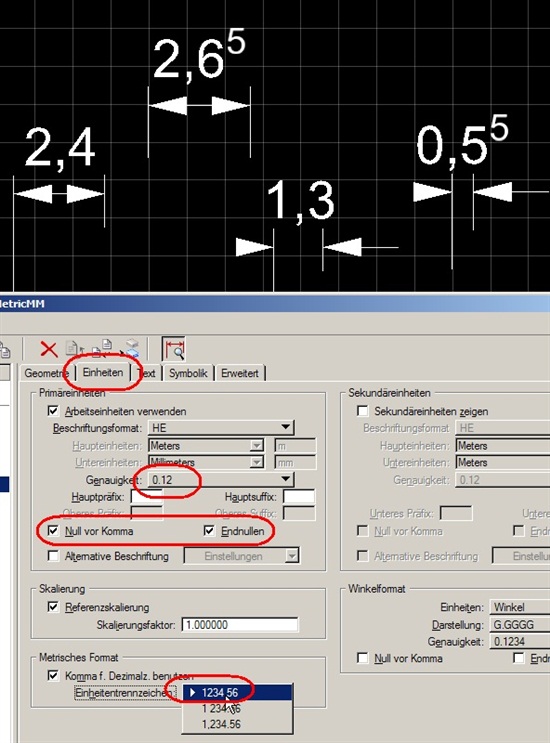Disable the Endnullen checkbox
Viewport: 550px width, 743px height.
[x=209, y=531]
